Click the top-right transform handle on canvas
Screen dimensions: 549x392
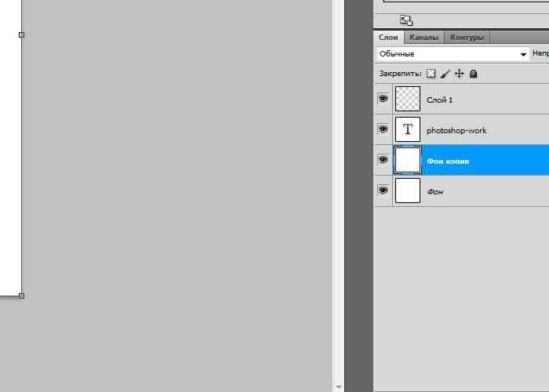21,34
